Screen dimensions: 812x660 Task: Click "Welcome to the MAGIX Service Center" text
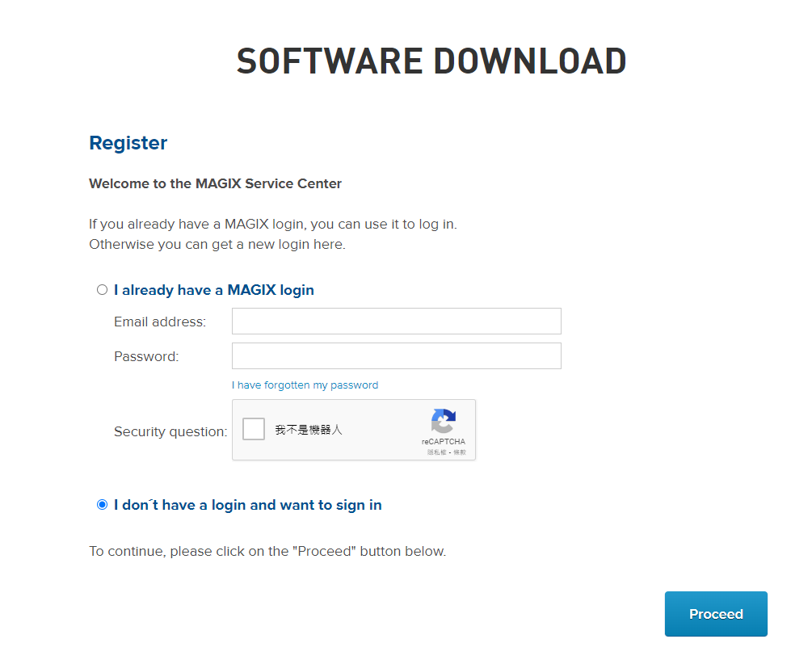point(216,183)
